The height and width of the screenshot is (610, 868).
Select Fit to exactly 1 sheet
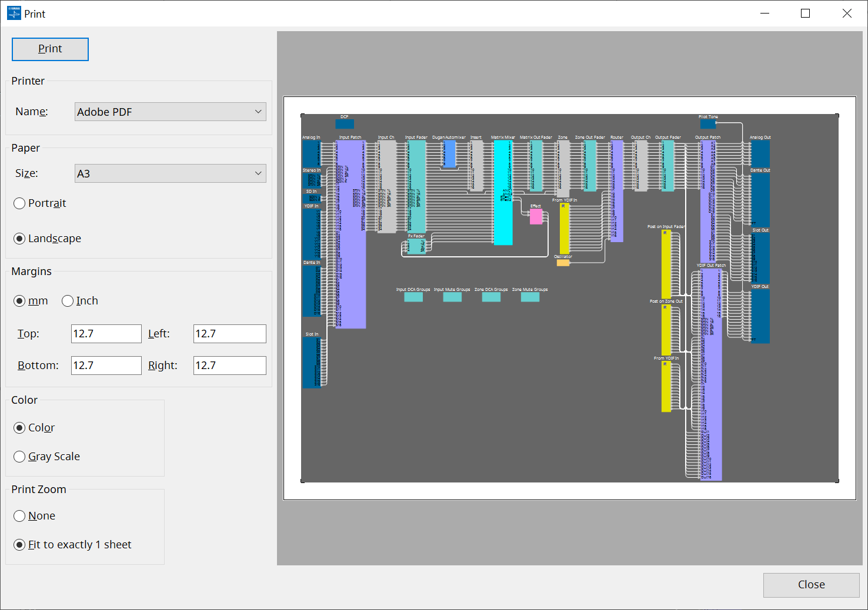tap(19, 545)
